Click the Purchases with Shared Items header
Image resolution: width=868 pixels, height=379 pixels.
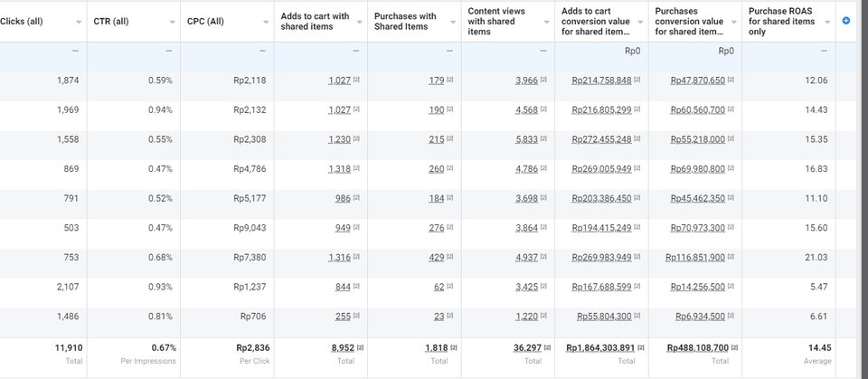405,21
